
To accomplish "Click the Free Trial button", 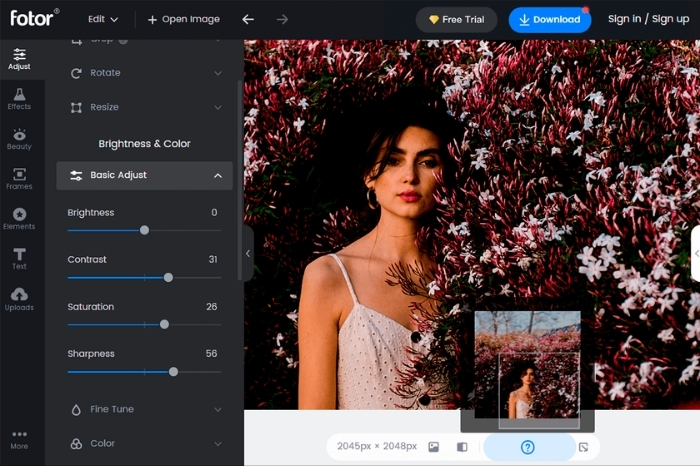I will (x=456, y=20).
